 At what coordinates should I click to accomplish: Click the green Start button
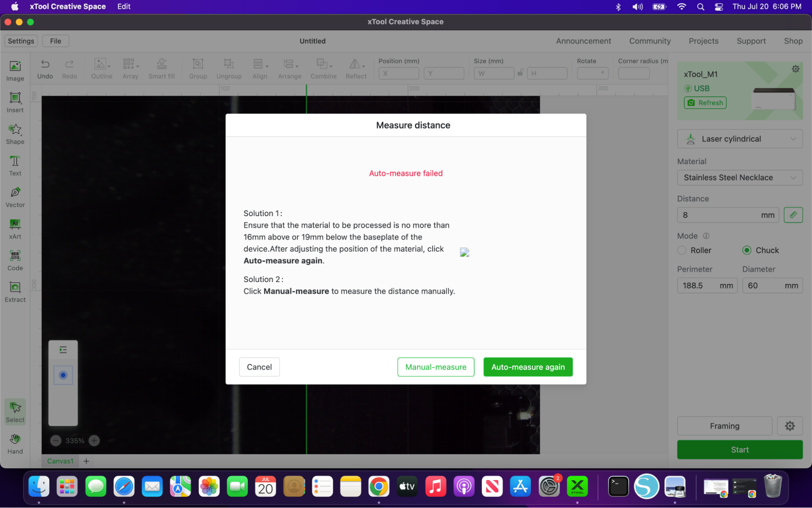click(740, 450)
